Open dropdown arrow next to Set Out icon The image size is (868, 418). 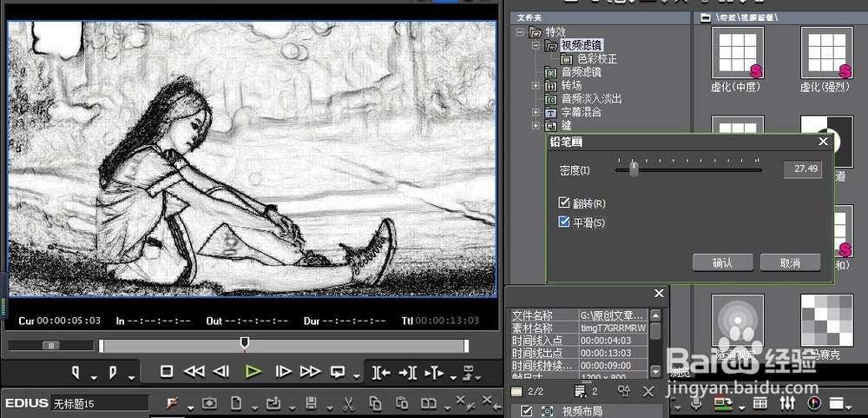point(131,378)
